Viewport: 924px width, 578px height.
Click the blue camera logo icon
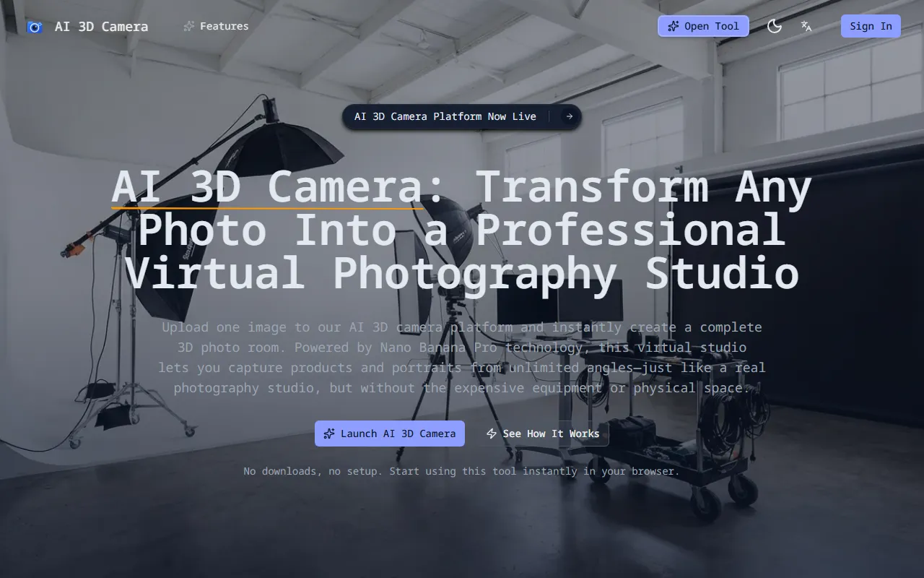34,27
